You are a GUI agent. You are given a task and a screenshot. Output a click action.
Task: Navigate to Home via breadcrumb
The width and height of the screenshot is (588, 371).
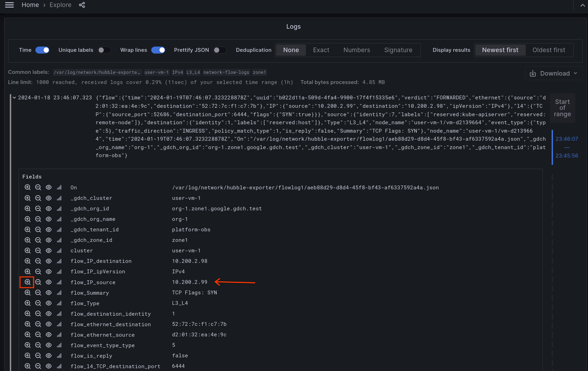[30, 5]
